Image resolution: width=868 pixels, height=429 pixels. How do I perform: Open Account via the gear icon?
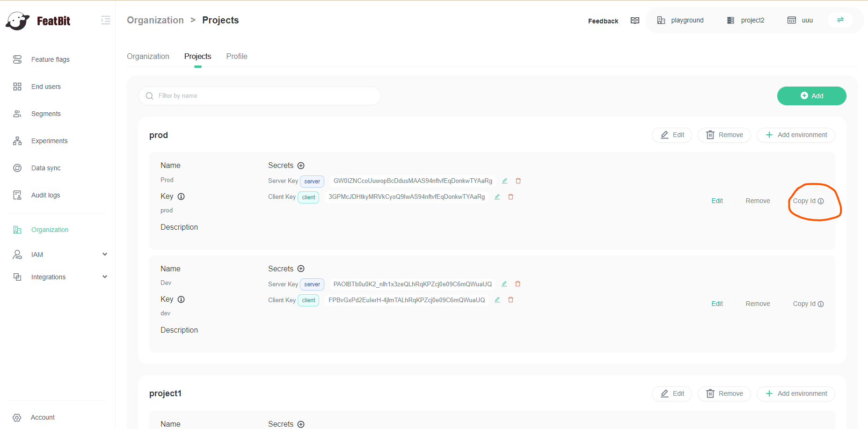[17, 417]
